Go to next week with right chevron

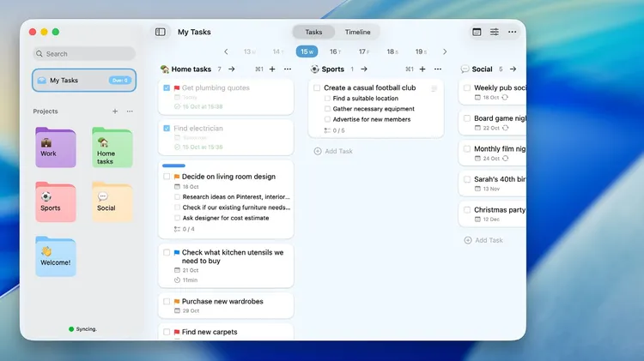[444, 51]
